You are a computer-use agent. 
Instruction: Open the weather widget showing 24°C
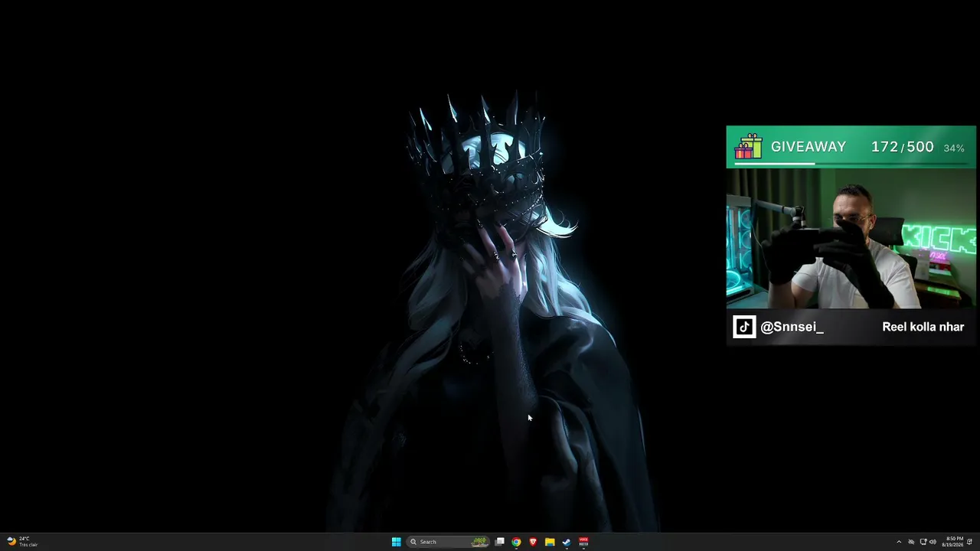coord(22,542)
